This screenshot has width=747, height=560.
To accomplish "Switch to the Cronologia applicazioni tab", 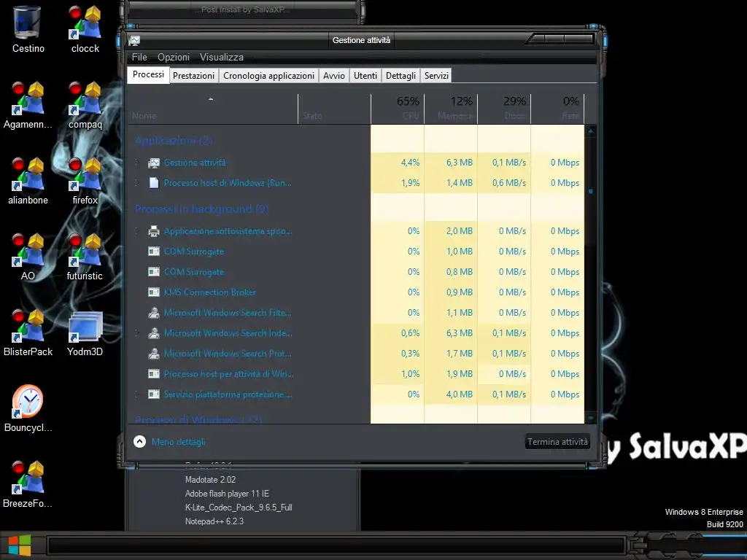I will pos(268,76).
